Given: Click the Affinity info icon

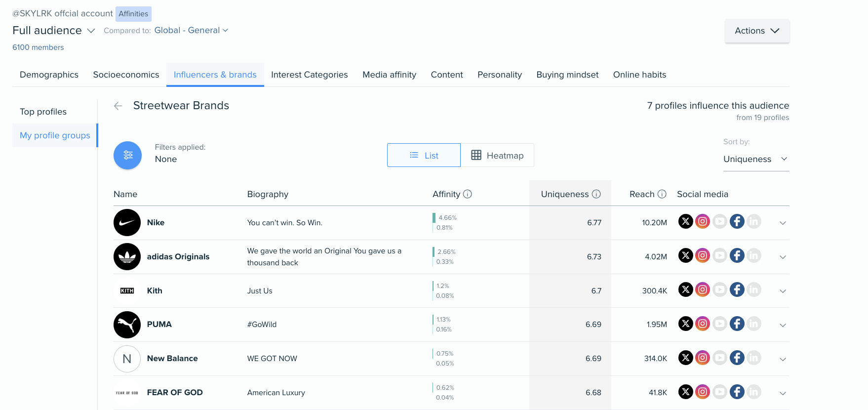Looking at the screenshot, I should (x=468, y=194).
